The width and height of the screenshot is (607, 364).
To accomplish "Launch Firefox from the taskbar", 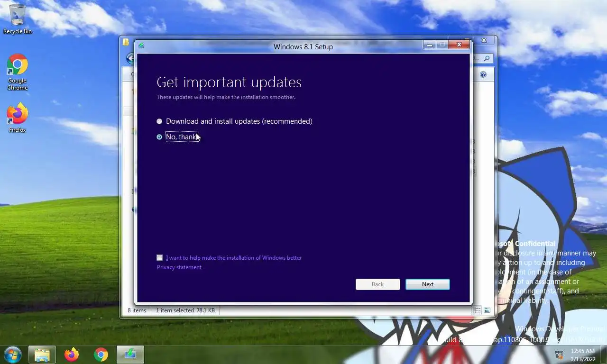I will point(72,355).
